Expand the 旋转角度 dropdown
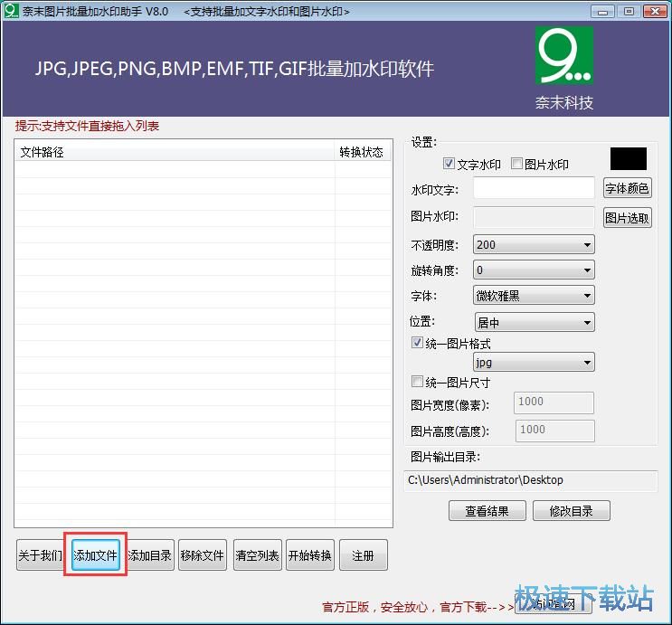This screenshot has height=625, width=672. (534, 270)
